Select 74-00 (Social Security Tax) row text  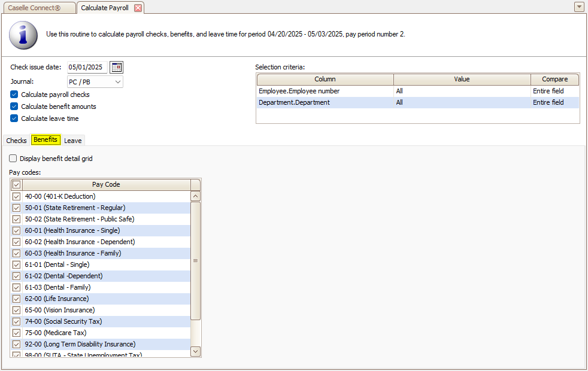pos(63,321)
